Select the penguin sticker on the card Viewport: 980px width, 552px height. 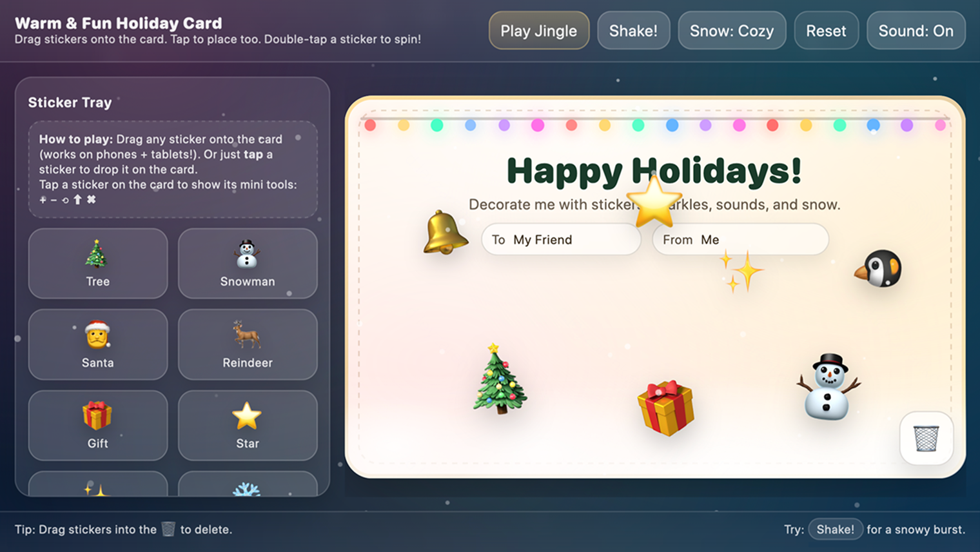pos(878,268)
